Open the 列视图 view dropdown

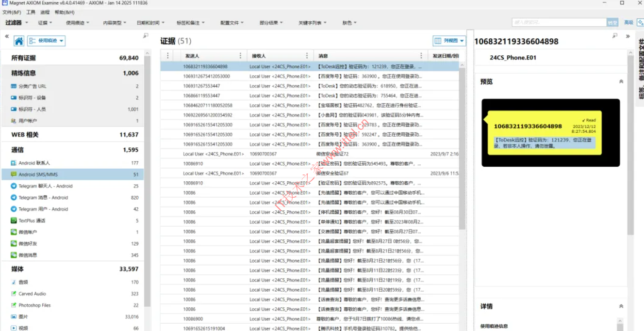(x=449, y=41)
